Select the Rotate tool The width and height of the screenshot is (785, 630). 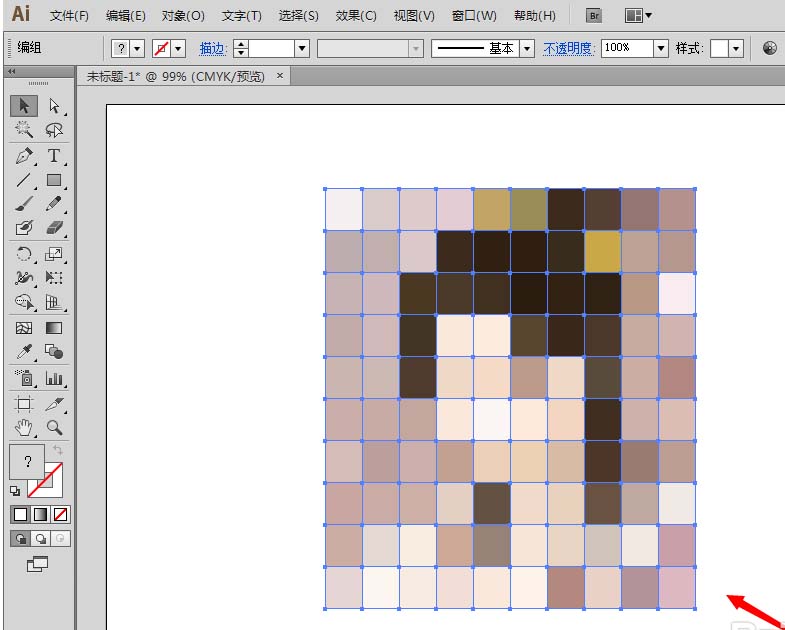click(24, 254)
